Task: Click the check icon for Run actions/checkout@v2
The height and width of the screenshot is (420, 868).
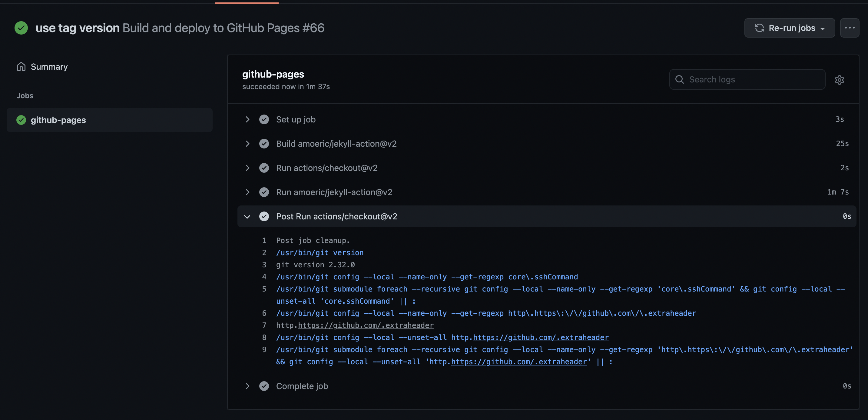Action: point(264,168)
